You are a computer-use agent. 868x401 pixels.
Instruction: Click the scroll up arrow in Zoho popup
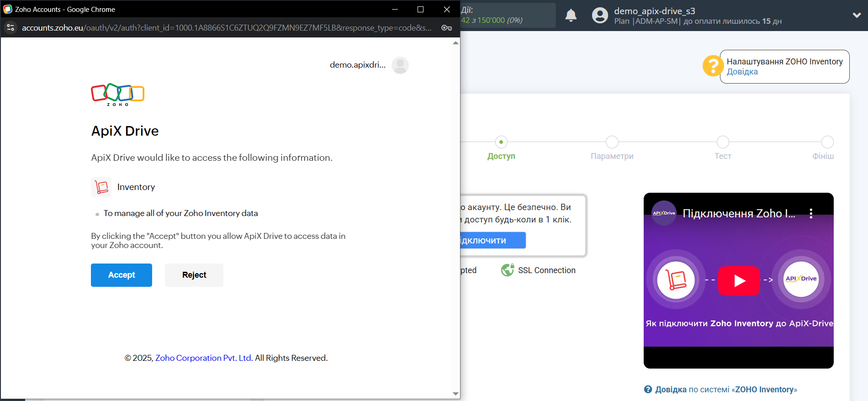click(x=455, y=43)
